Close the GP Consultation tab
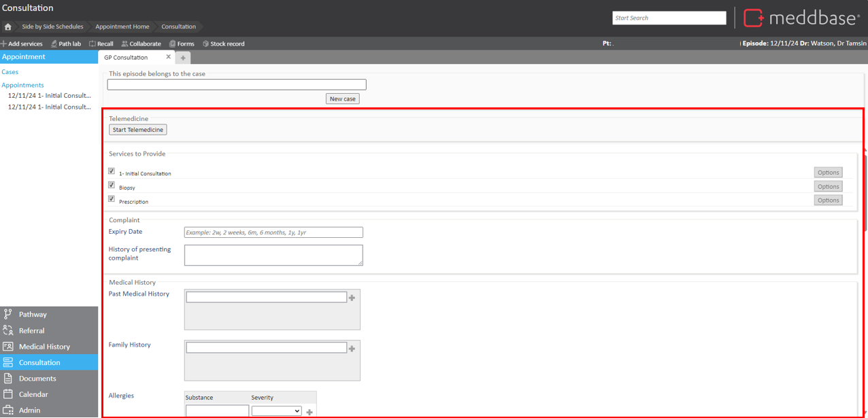 [x=169, y=57]
